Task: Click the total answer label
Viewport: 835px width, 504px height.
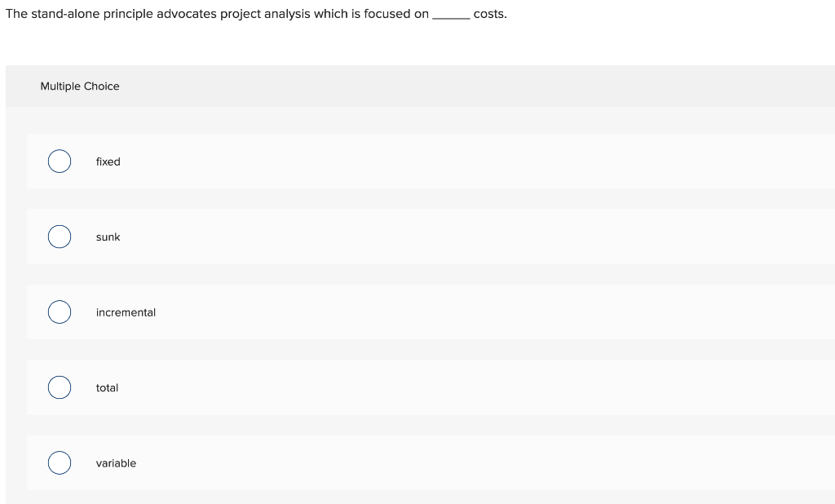Action: [x=107, y=387]
